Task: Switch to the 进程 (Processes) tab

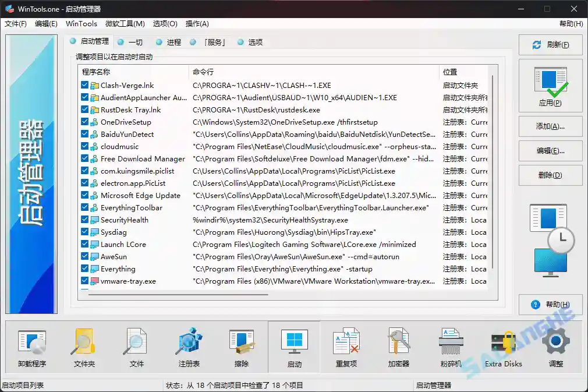Action: [x=172, y=42]
